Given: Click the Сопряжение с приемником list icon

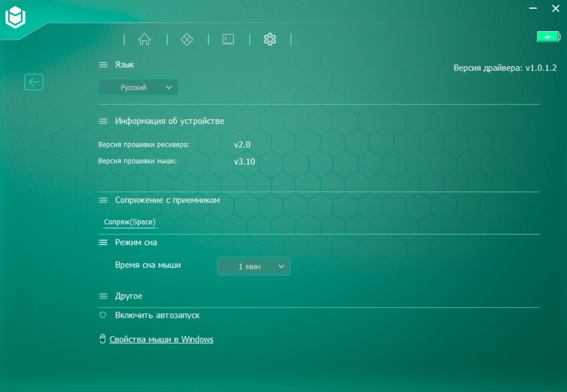Looking at the screenshot, I should [x=104, y=200].
